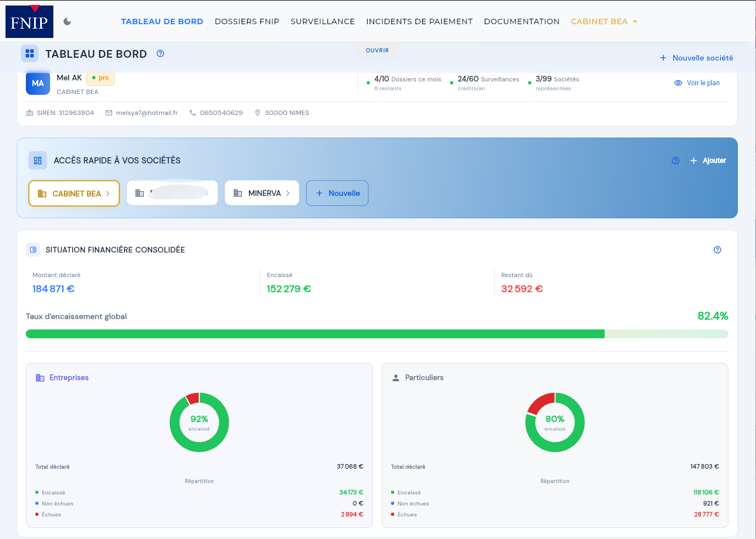Open the CABINET BEA company card
The height and width of the screenshot is (539, 756).
[74, 194]
